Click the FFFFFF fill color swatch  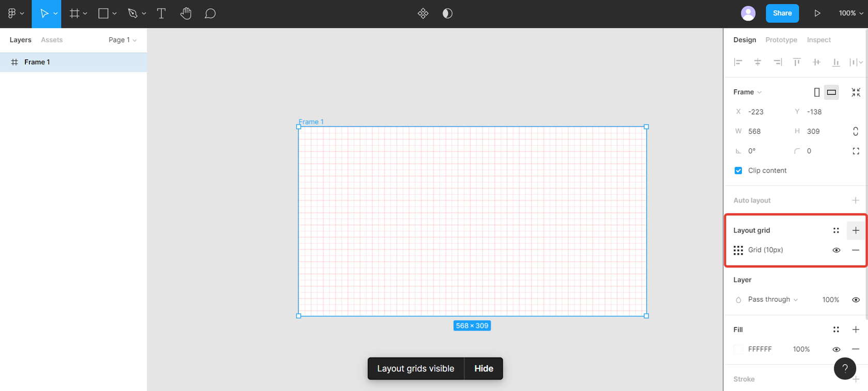tap(738, 349)
